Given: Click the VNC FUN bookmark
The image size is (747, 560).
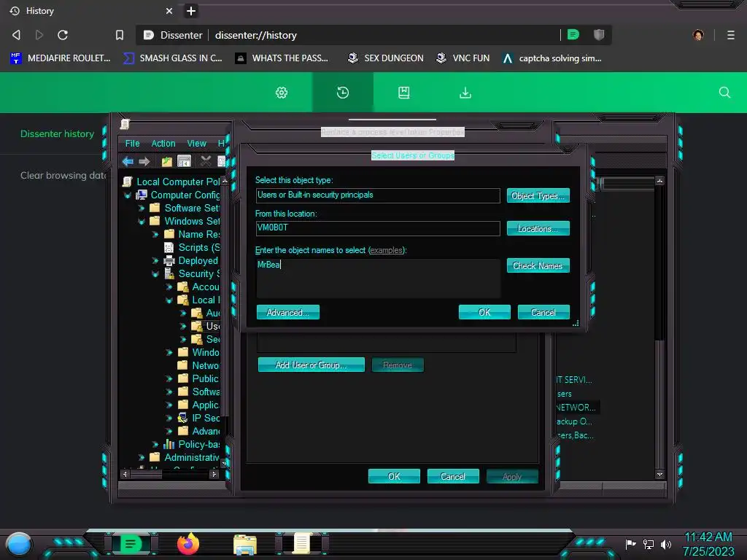Looking at the screenshot, I should 463,58.
